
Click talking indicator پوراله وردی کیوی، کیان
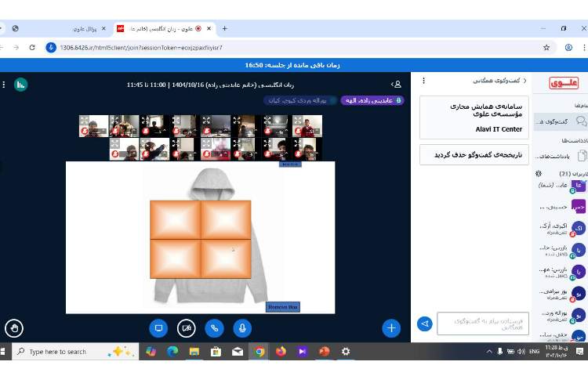tap(300, 100)
